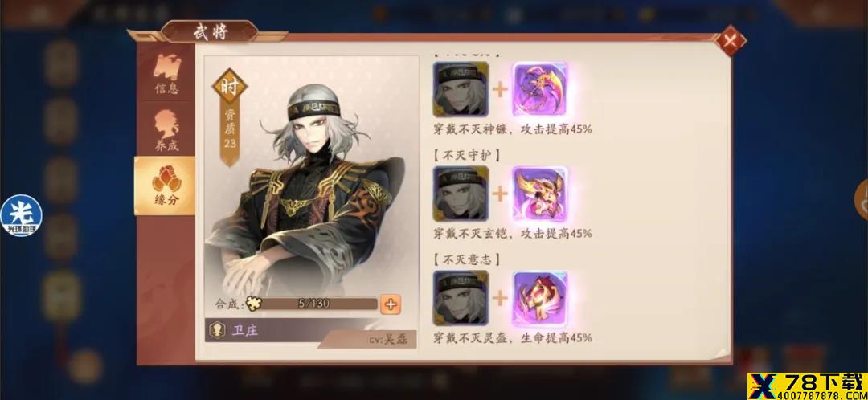Tap the 不灭神镰 scythe equipment icon

[x=540, y=88]
